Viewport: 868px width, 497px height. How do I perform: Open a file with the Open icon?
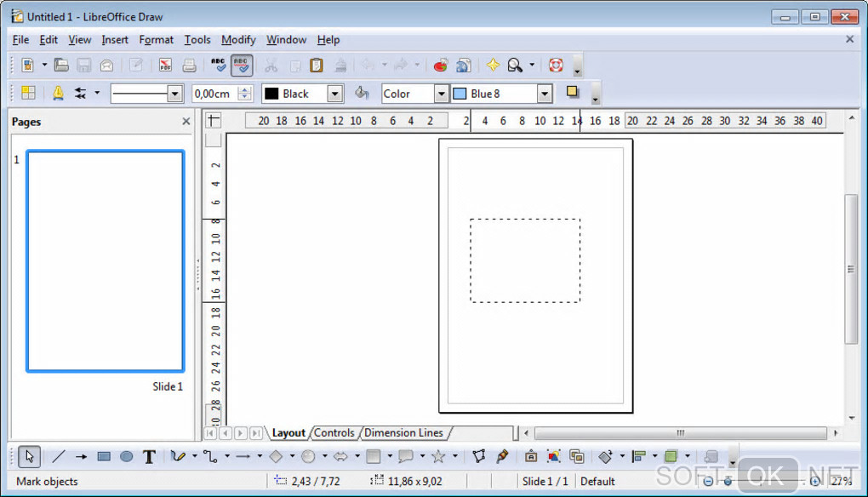point(61,66)
